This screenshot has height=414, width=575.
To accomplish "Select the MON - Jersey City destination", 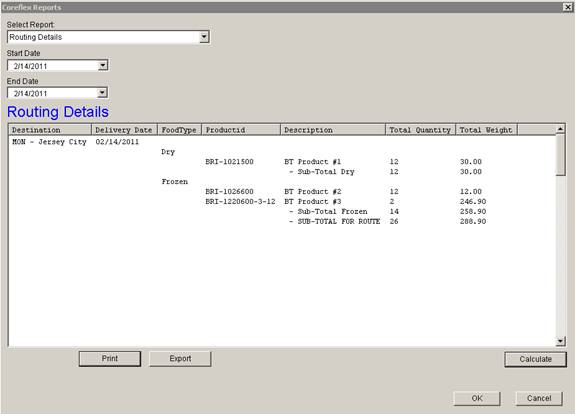I will point(49,142).
